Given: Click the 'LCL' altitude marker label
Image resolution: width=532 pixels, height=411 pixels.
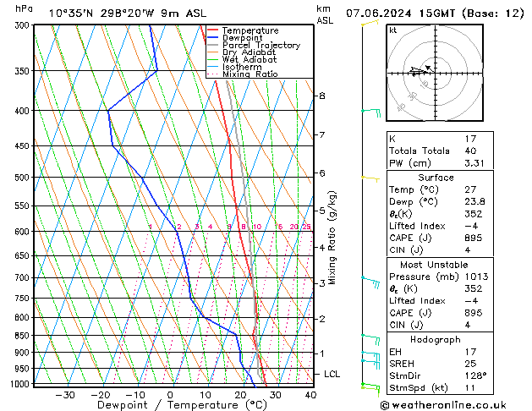Looking at the screenshot, I should point(332,374).
